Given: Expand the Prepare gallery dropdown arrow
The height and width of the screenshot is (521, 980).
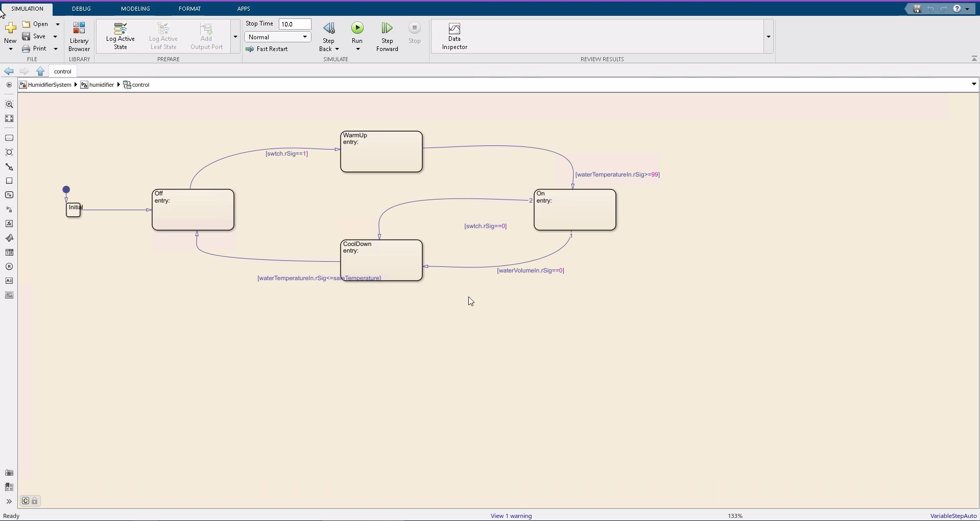Looking at the screenshot, I should click(235, 37).
